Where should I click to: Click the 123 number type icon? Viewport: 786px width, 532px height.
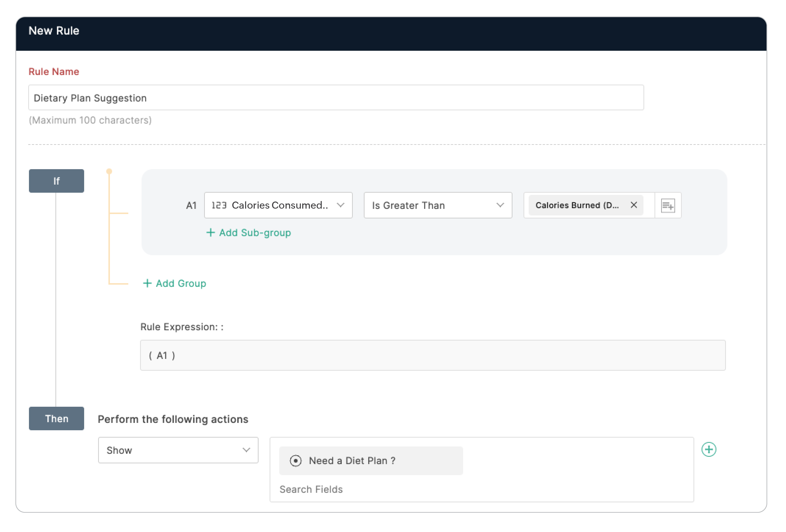tap(219, 205)
